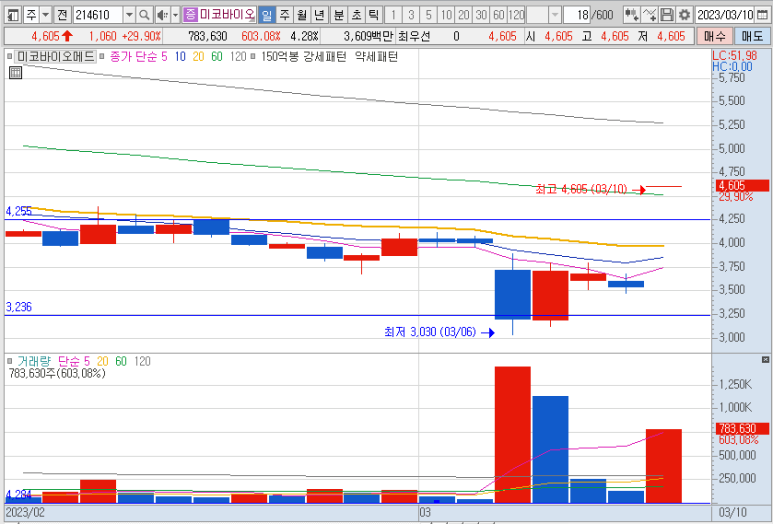Click the 매도 sell button
The image size is (773, 524).
[x=752, y=36]
